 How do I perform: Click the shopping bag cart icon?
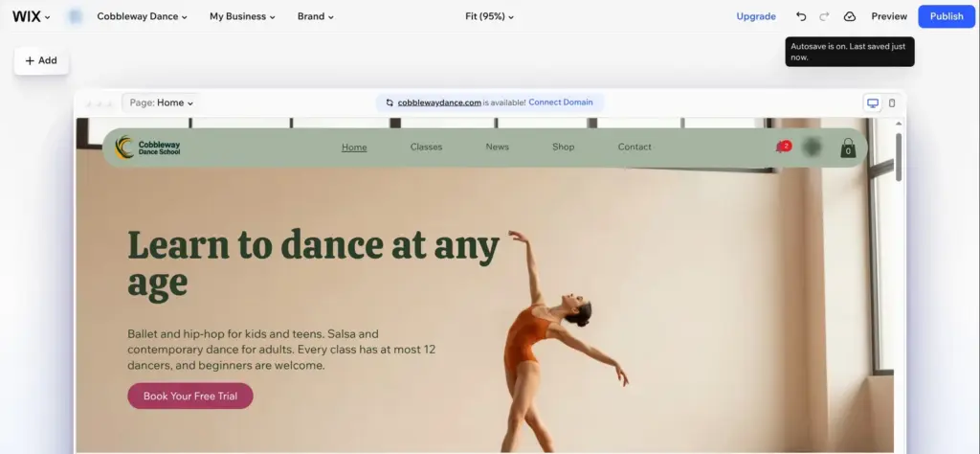[x=848, y=148]
